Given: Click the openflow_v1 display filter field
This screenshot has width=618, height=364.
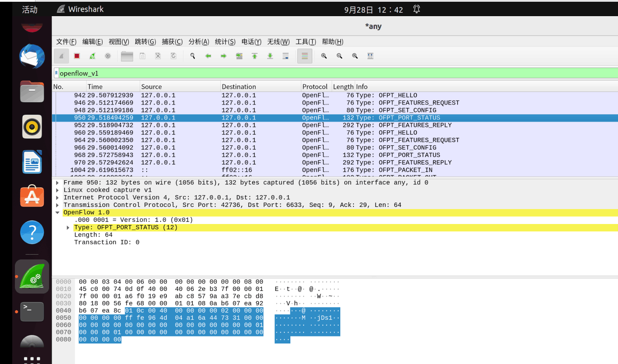Looking at the screenshot, I should [x=338, y=73].
